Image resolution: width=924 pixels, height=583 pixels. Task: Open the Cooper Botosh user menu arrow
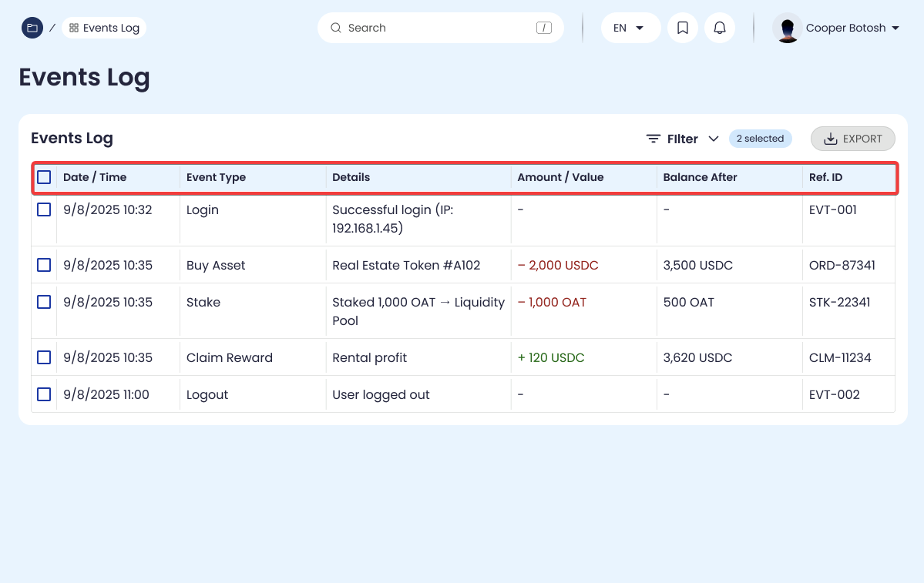[895, 28]
